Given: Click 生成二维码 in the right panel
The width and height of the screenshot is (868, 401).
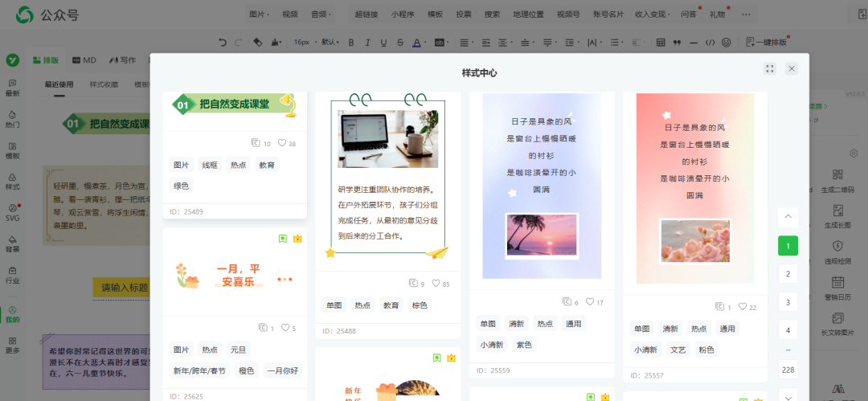Looking at the screenshot, I should (837, 181).
